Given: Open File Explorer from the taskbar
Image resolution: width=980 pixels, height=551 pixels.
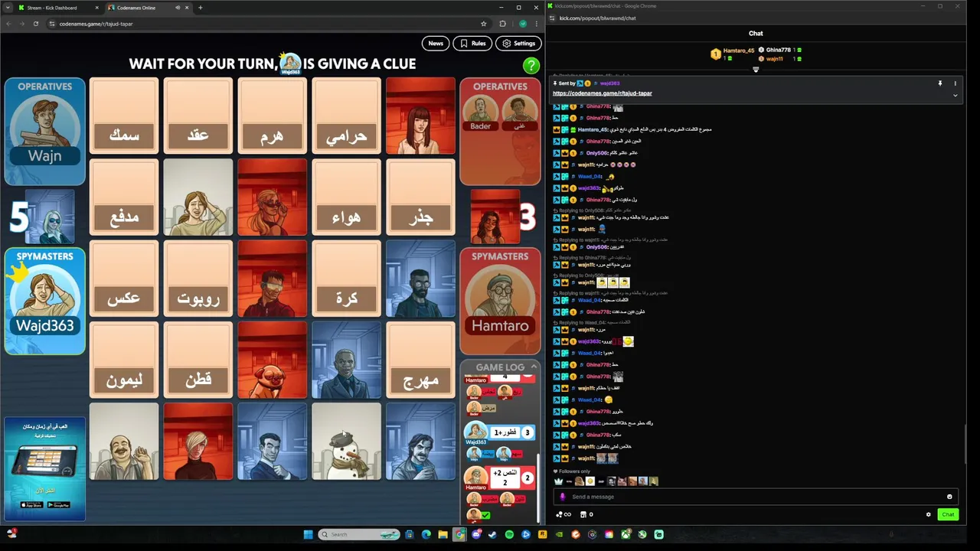Looking at the screenshot, I should coord(443,534).
